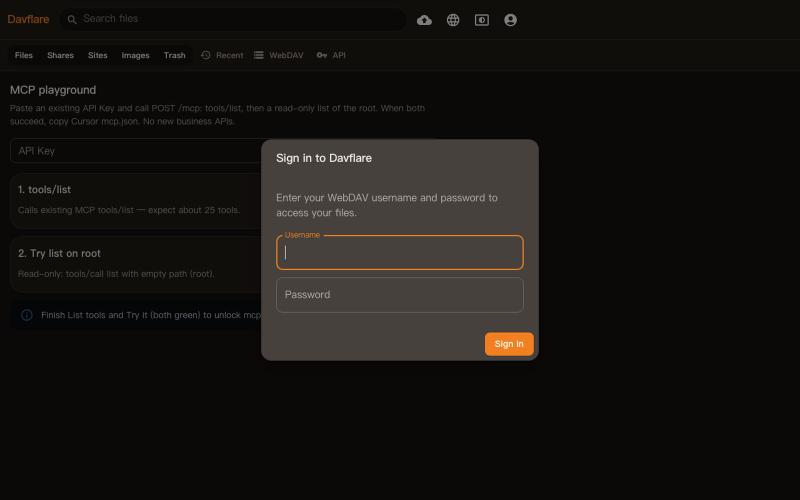Viewport: 800px width, 500px height.
Task: Click the Sign in button
Action: (x=509, y=344)
